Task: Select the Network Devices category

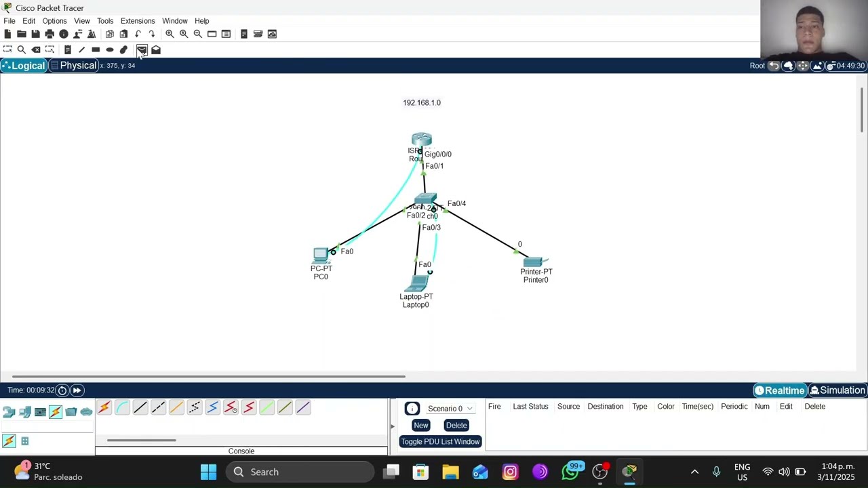Action: click(9, 411)
